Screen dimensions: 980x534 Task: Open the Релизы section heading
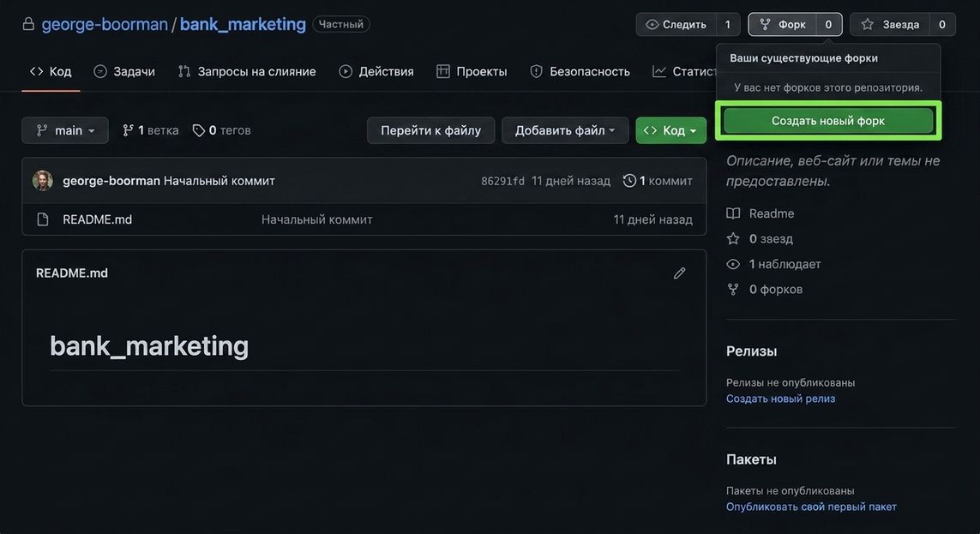(x=751, y=351)
